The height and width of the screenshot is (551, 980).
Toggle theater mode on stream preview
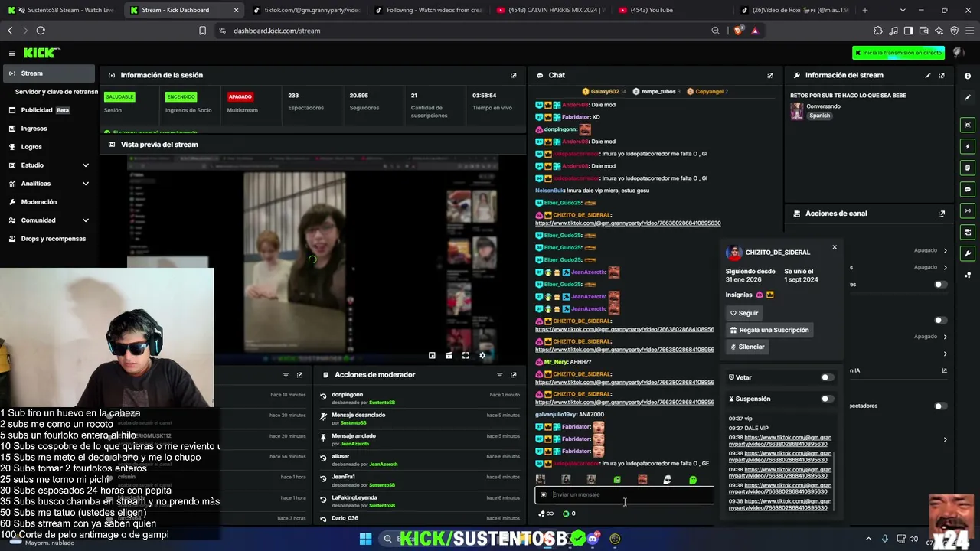click(449, 355)
